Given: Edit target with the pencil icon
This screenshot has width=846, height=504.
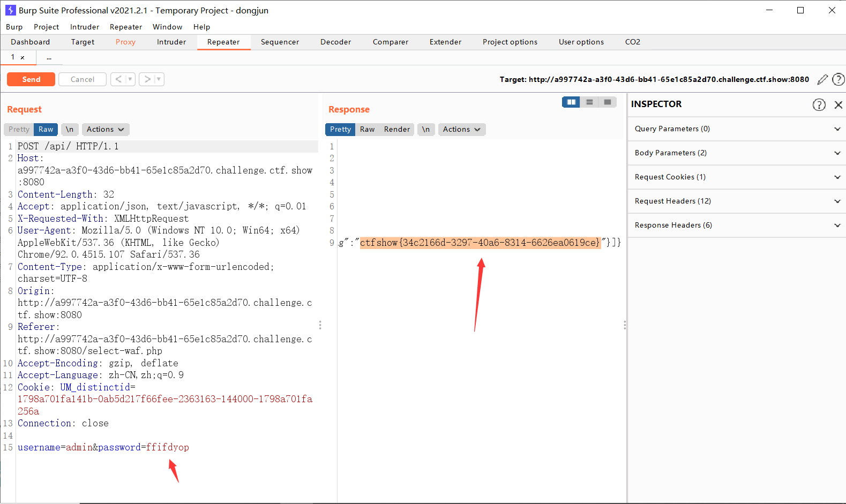Looking at the screenshot, I should click(x=822, y=80).
